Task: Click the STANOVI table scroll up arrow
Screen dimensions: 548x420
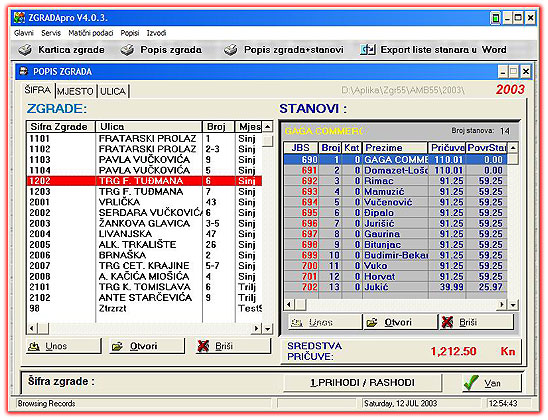Action: tap(513, 148)
